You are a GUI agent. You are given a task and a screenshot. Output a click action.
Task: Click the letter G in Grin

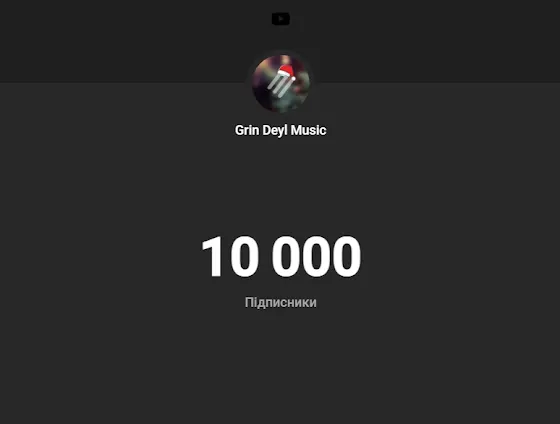pos(239,130)
